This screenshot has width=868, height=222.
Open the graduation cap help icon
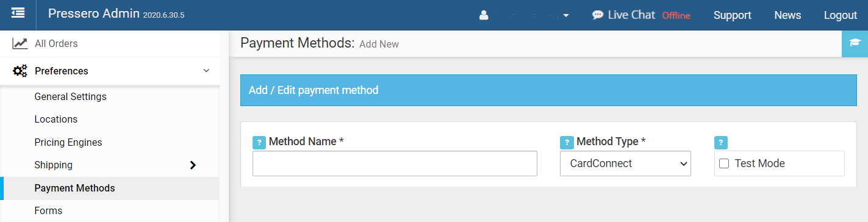(x=855, y=43)
